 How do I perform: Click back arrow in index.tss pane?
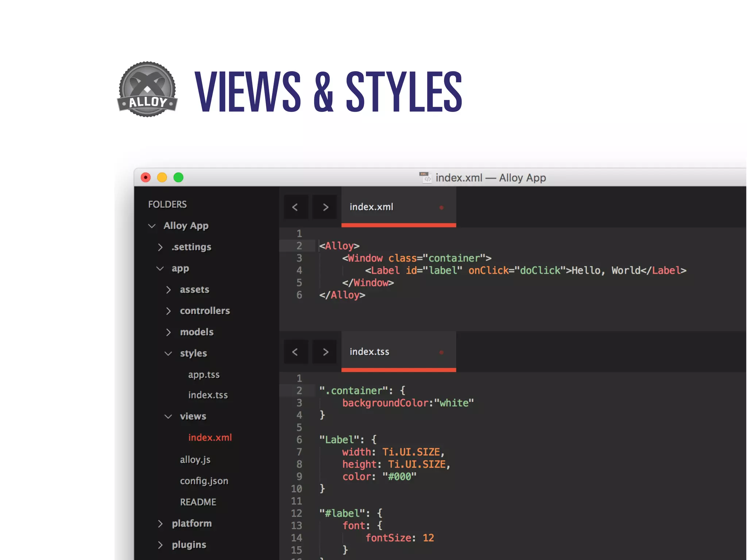tap(295, 352)
